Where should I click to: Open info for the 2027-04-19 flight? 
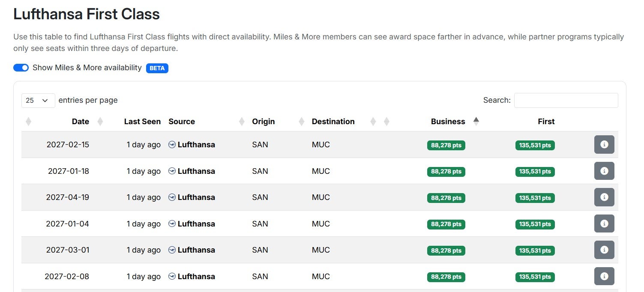tap(604, 197)
